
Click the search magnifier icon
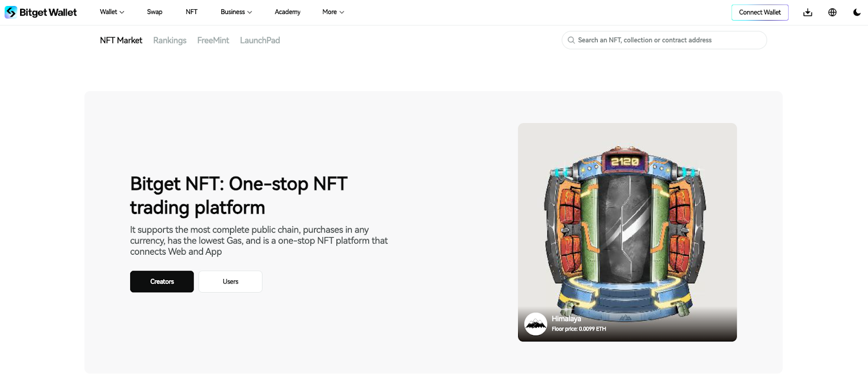(x=571, y=40)
